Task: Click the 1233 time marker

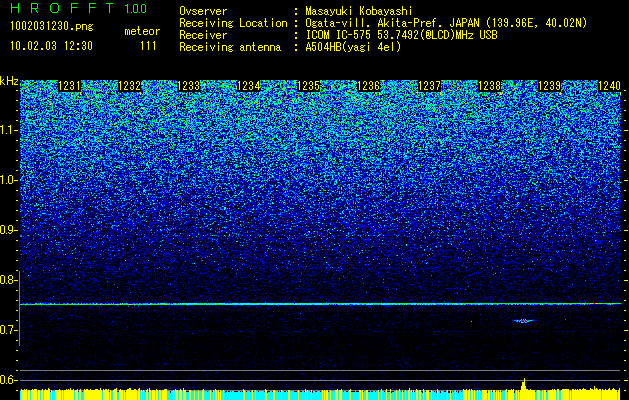Action: pos(189,86)
